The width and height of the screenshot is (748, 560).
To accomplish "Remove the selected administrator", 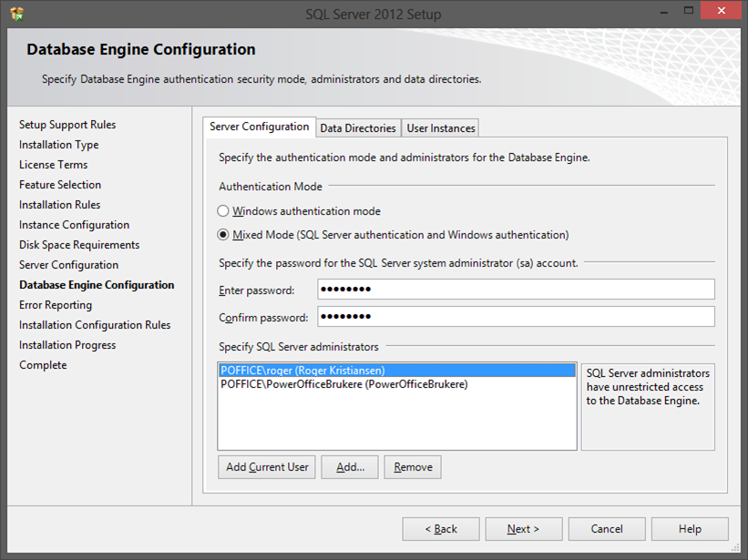I will (x=413, y=467).
